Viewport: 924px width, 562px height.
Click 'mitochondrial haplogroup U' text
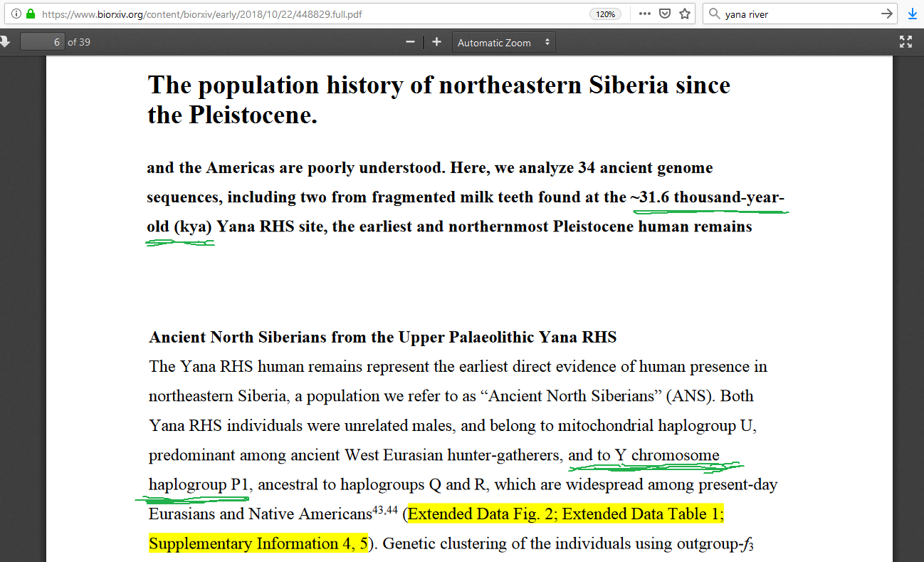(x=657, y=426)
